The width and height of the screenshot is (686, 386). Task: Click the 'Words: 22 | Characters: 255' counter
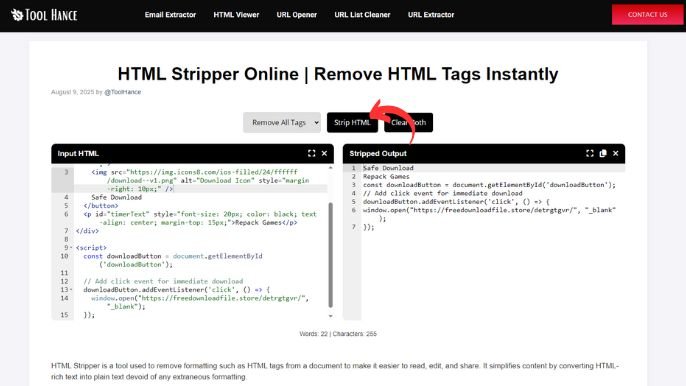(x=338, y=333)
